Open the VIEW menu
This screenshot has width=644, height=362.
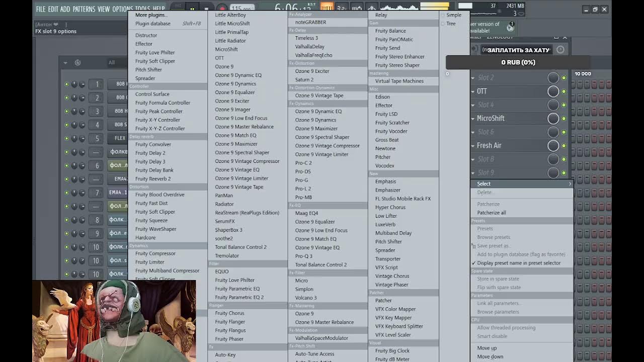coord(104,9)
